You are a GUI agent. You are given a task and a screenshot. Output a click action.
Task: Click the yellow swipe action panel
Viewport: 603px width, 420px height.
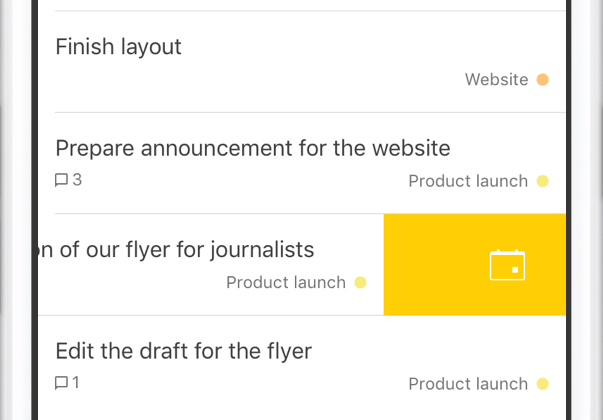pyautogui.click(x=475, y=265)
